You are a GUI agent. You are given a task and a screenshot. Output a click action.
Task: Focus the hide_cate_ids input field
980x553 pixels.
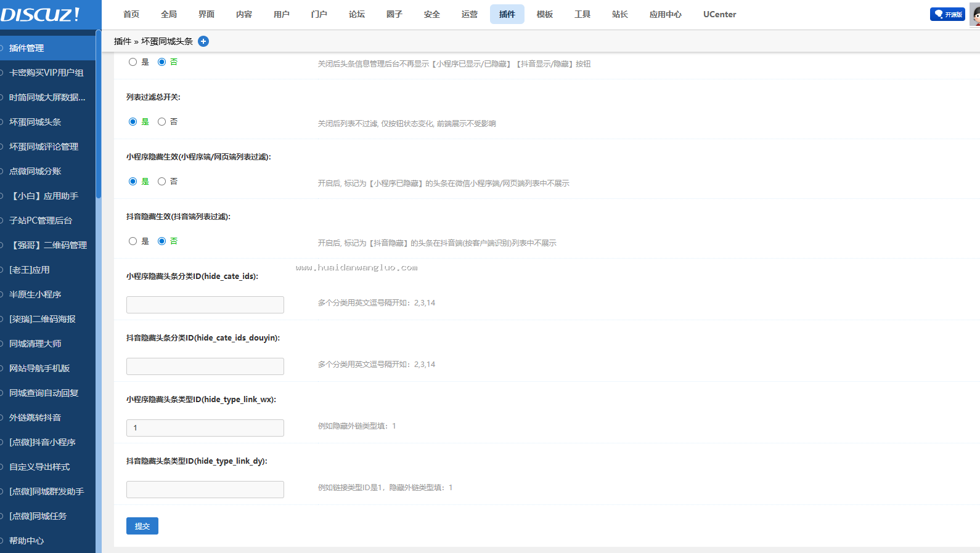(x=205, y=305)
